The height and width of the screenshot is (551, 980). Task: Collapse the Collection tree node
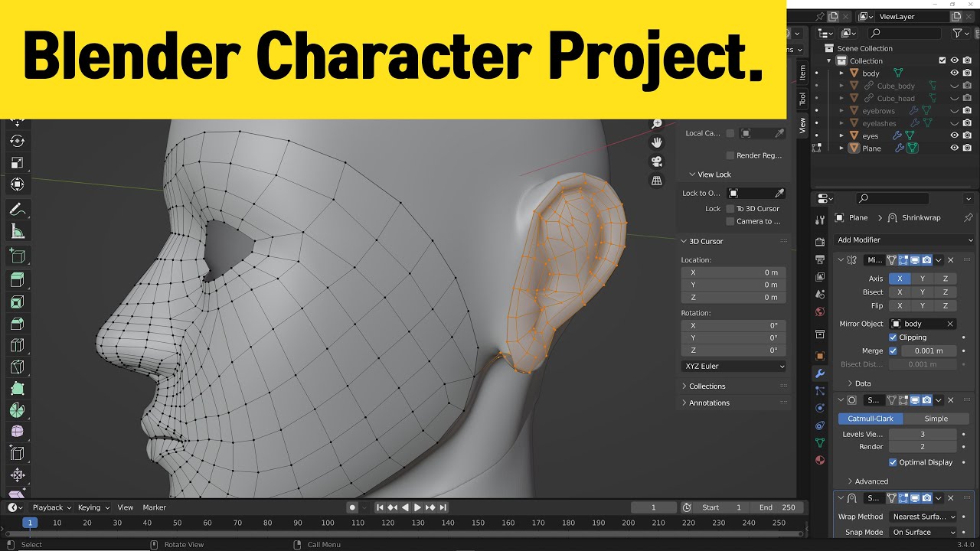point(830,60)
